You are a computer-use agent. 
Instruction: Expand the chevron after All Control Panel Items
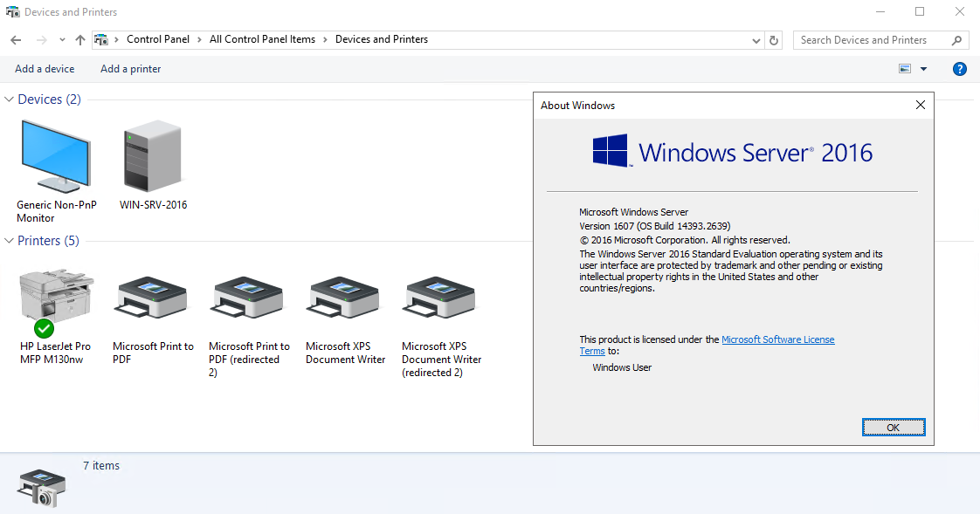tap(325, 39)
